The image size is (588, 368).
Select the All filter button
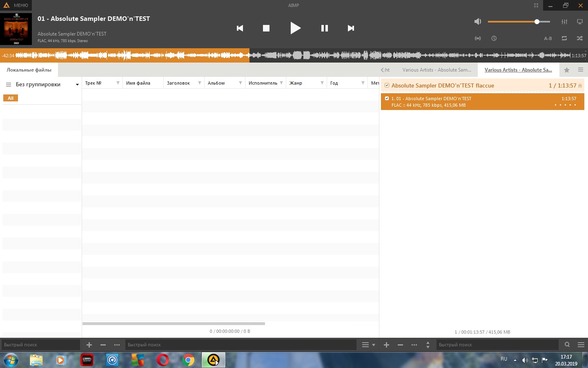(11, 98)
